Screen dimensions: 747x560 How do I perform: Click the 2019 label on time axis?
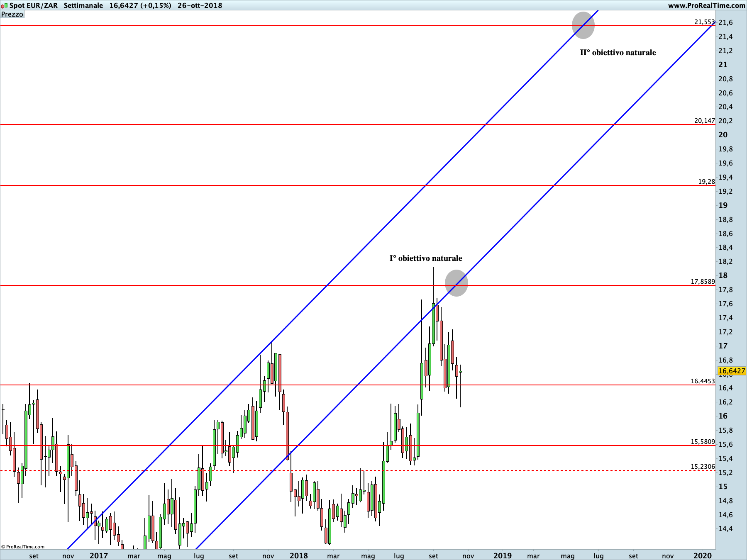(x=503, y=556)
